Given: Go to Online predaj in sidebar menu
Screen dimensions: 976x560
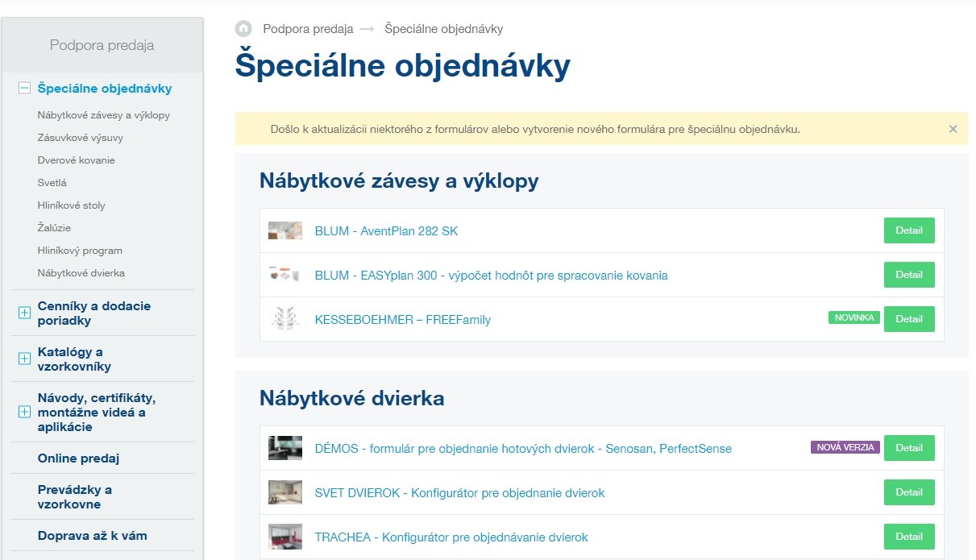Looking at the screenshot, I should [x=78, y=458].
